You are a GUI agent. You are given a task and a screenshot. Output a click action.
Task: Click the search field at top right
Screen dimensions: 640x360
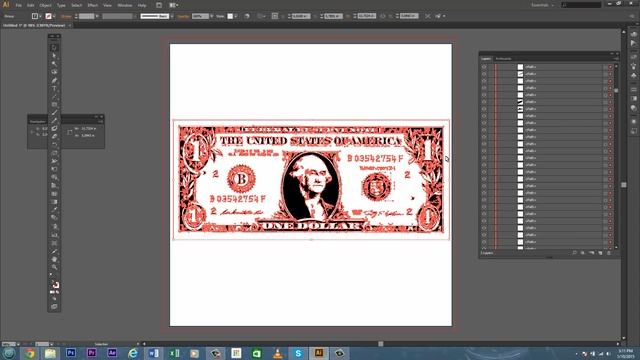click(581, 5)
